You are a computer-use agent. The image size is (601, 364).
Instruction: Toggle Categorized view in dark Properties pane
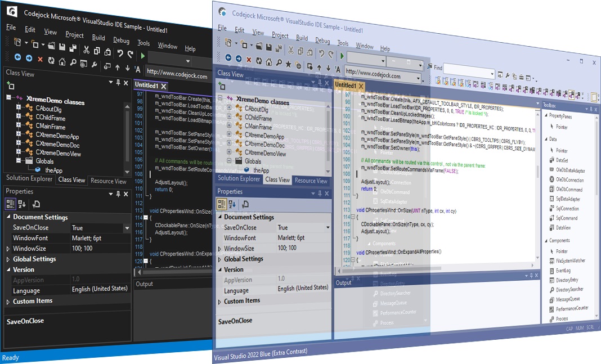(x=10, y=204)
